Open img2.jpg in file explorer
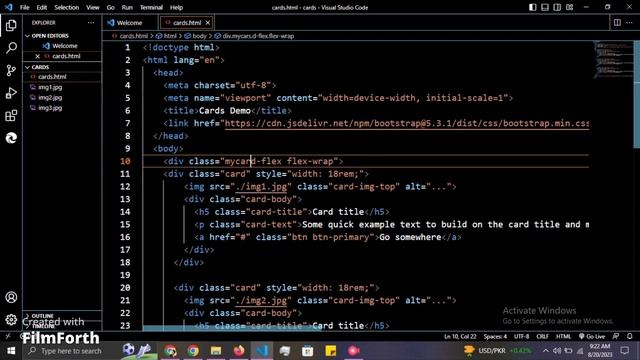Screen dimensions: 640x360 (x=50, y=98)
